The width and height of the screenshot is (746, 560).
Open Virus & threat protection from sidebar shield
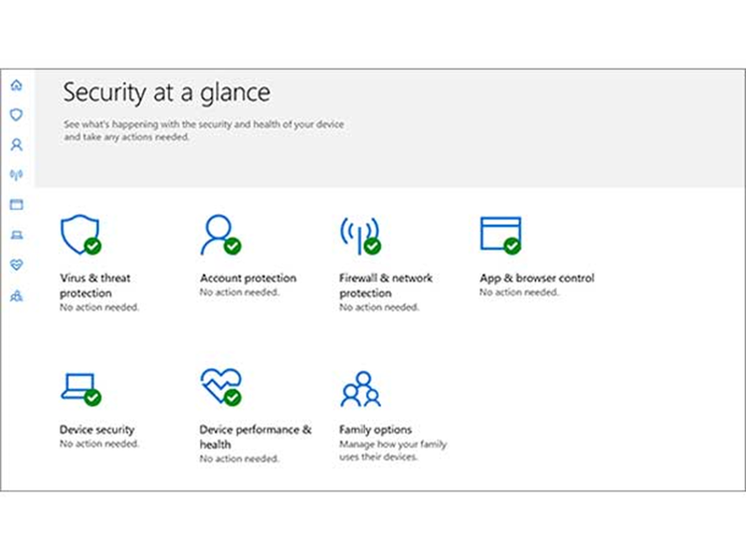[16, 115]
